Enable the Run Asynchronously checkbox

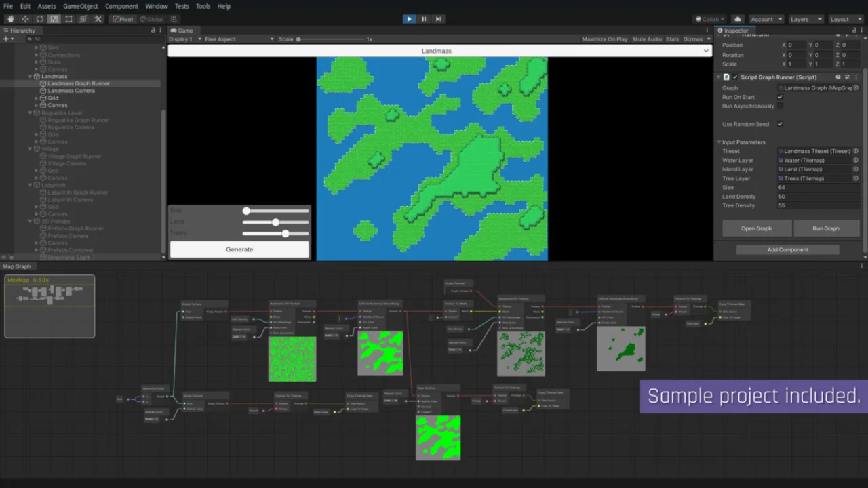click(x=780, y=106)
